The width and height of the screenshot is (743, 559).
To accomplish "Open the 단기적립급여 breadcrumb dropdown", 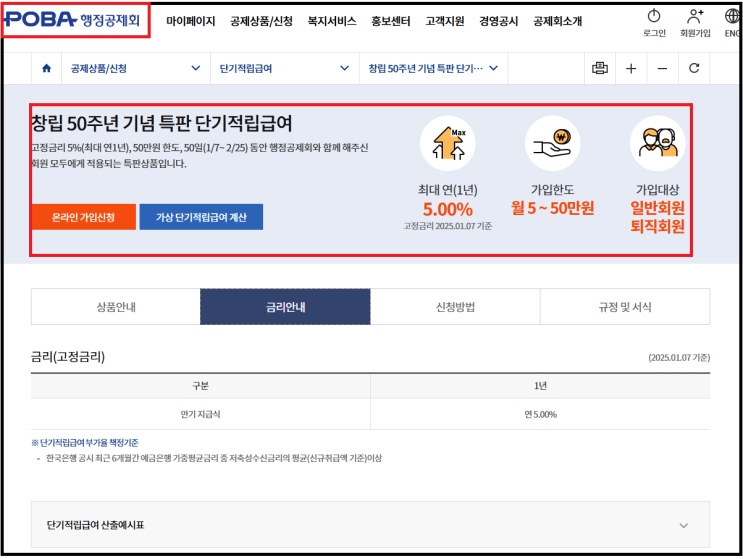I will [x=284, y=68].
